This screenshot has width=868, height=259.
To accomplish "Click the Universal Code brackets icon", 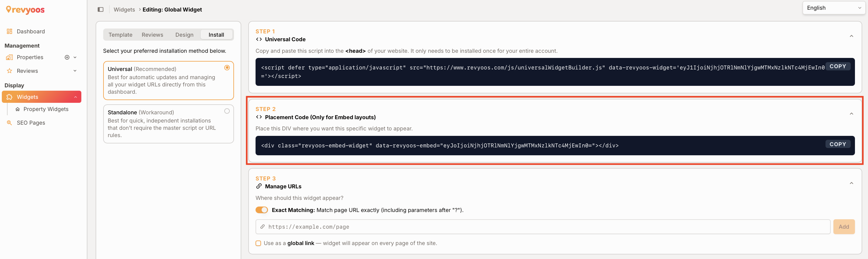I will [259, 39].
